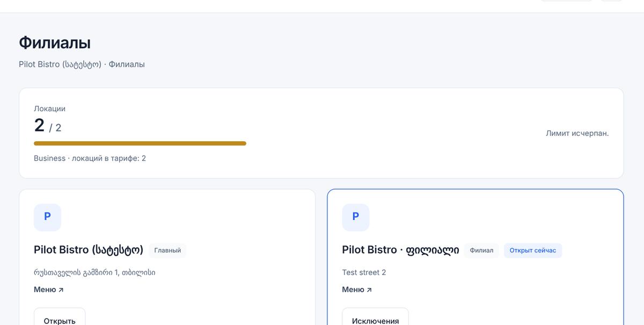Click the P avatar of Pilot Bistro (სატესტო)
The width and height of the screenshot is (644, 325).
click(x=47, y=217)
